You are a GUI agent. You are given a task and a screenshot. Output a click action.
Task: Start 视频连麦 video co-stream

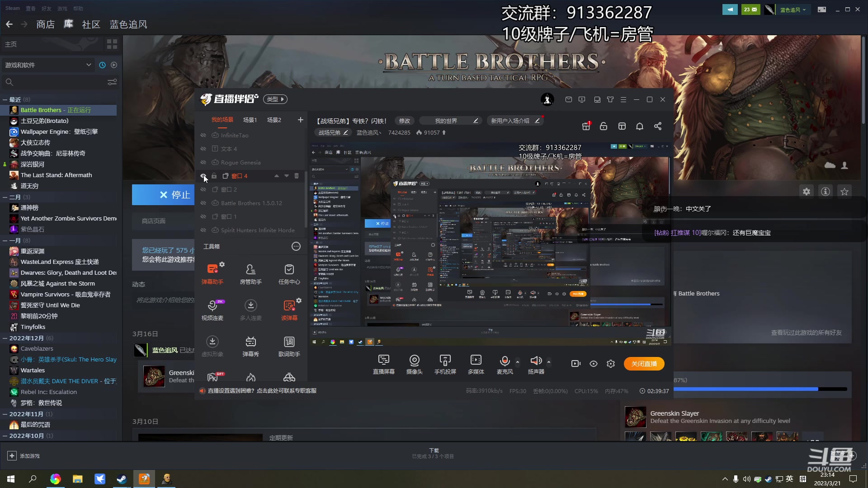(x=212, y=310)
